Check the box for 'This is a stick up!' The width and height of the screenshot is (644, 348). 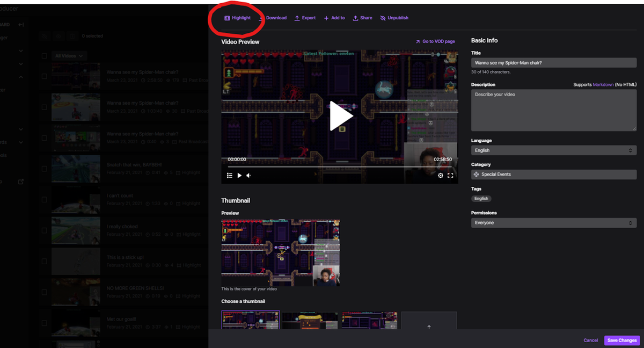tap(44, 261)
